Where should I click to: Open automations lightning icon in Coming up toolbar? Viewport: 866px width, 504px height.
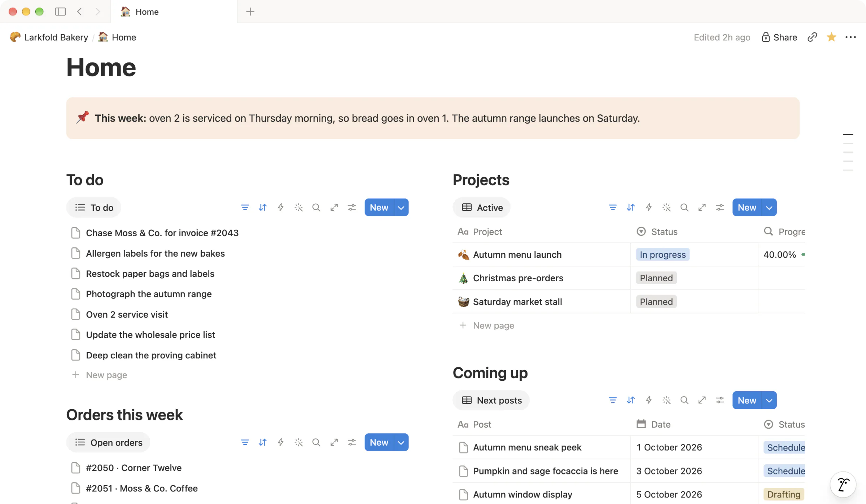pos(648,400)
